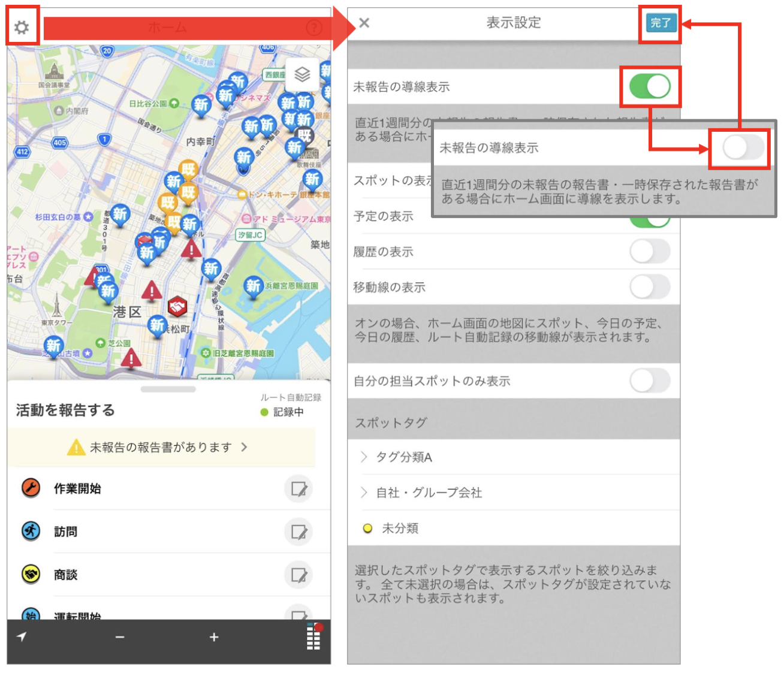Select 訪問 activity row
The height and width of the screenshot is (676, 784).
point(169,532)
